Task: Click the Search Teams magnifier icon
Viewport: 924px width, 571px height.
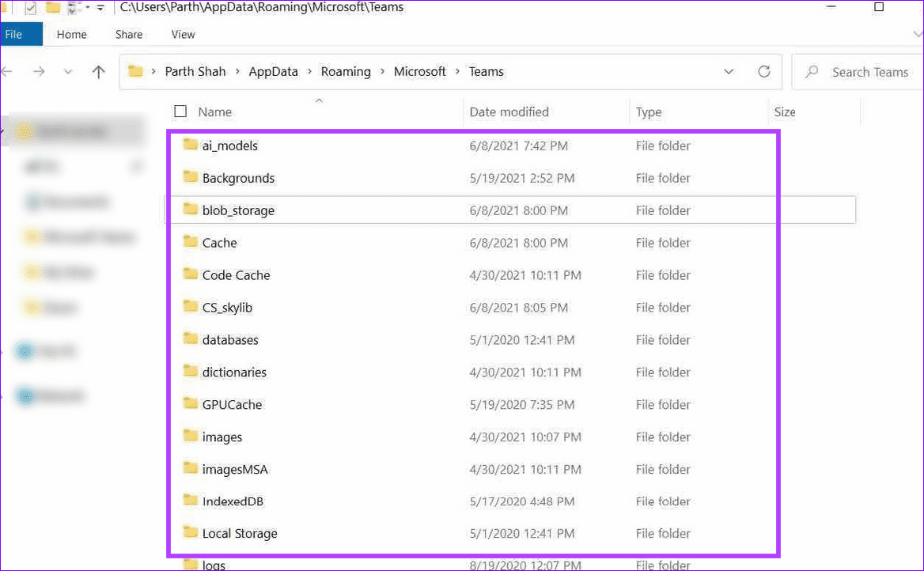Action: click(812, 72)
